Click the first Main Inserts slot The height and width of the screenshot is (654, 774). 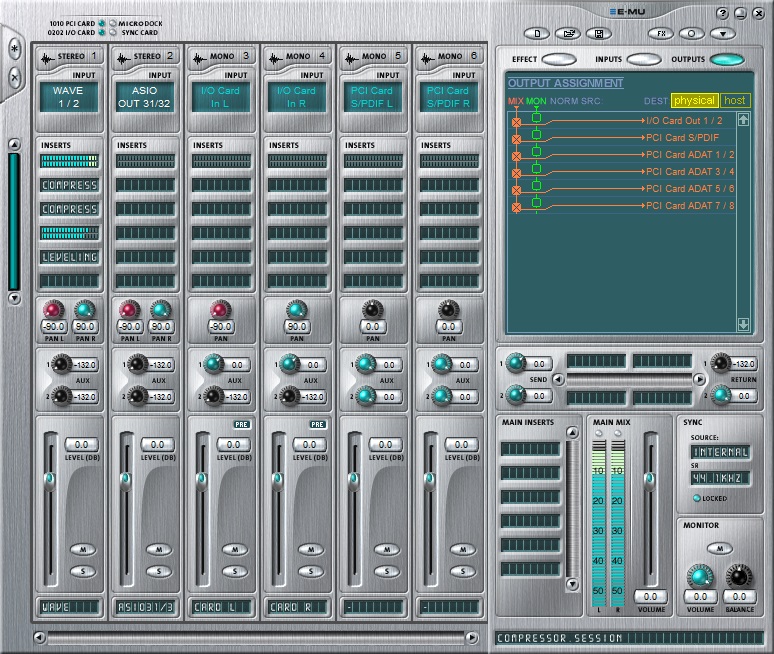[x=530, y=449]
